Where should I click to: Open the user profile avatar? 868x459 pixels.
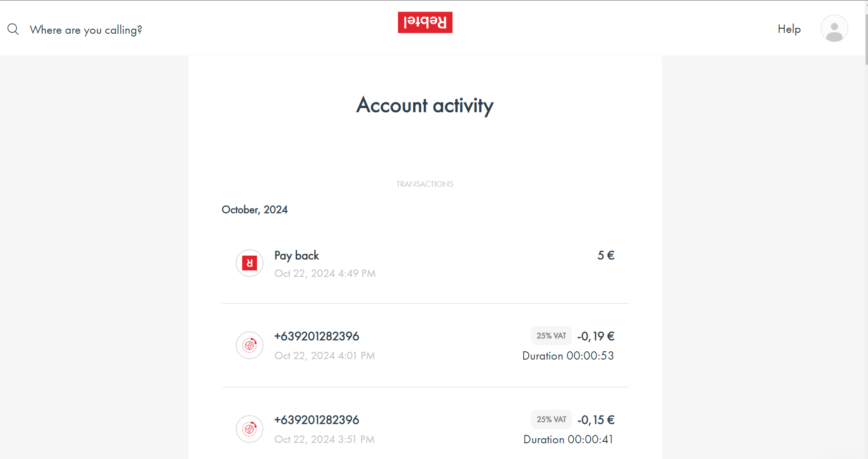834,29
